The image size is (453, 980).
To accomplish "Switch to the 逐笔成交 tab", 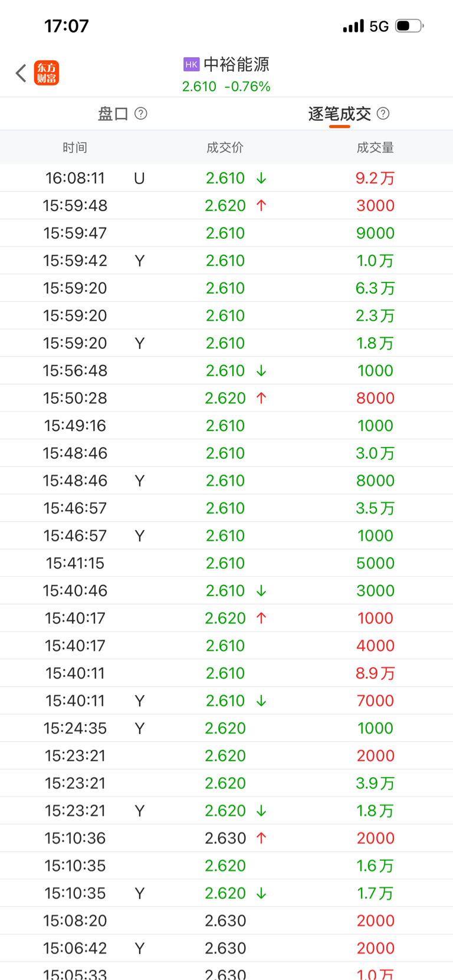I will [339, 114].
